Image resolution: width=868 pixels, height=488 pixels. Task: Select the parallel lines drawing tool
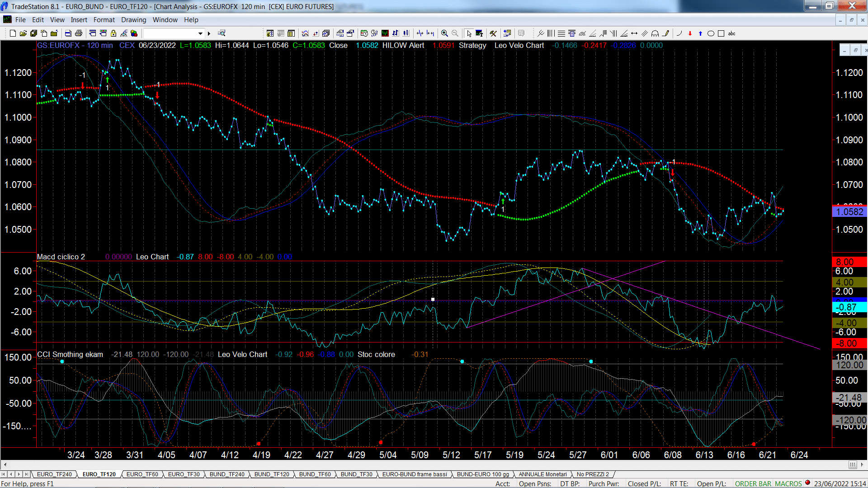(x=645, y=33)
